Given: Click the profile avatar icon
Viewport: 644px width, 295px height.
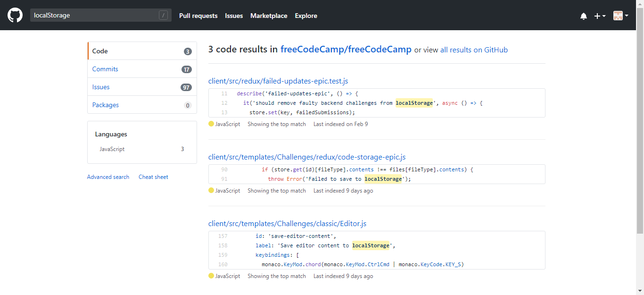Looking at the screenshot, I should pyautogui.click(x=618, y=16).
